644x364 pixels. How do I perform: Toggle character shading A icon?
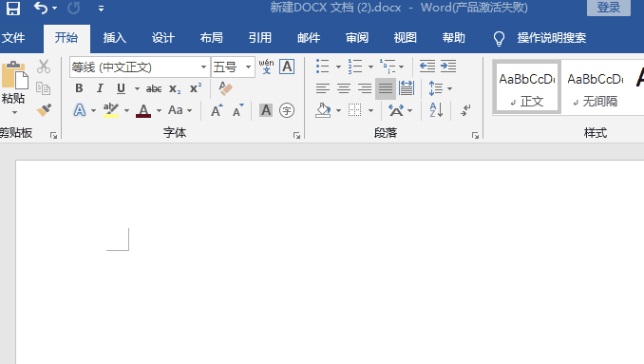[266, 110]
